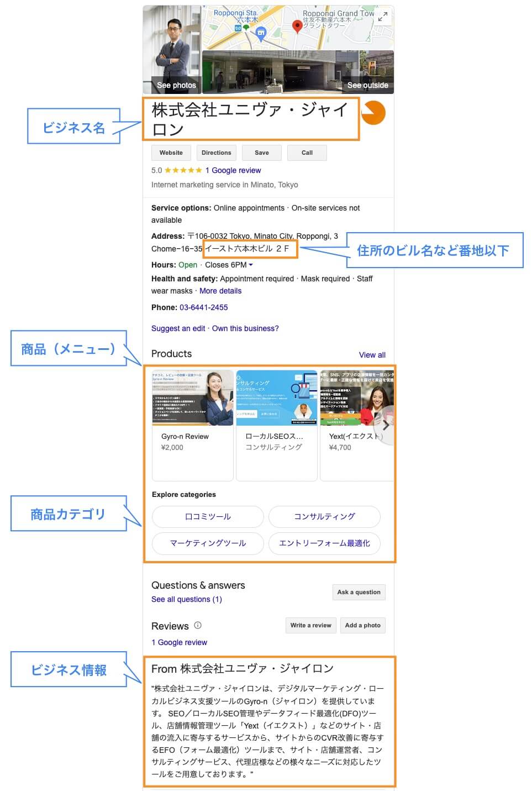Image resolution: width=532 pixels, height=791 pixels.
Task: Click the Roppongi Station transit icon
Action: pyautogui.click(x=239, y=28)
